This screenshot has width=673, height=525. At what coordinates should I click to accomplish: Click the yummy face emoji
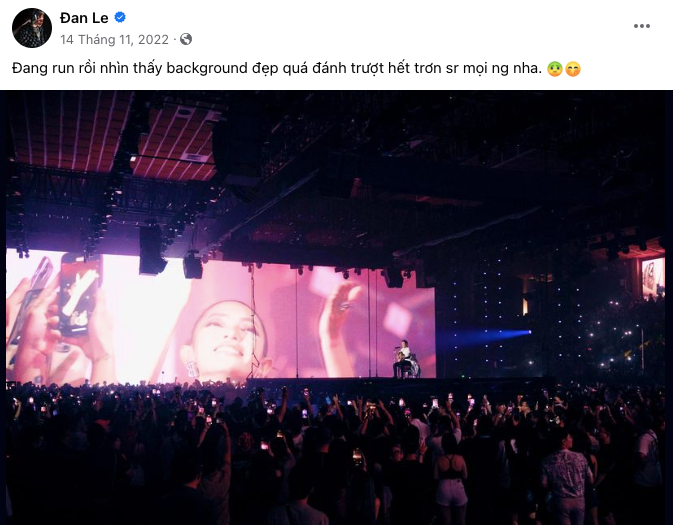[x=573, y=70]
